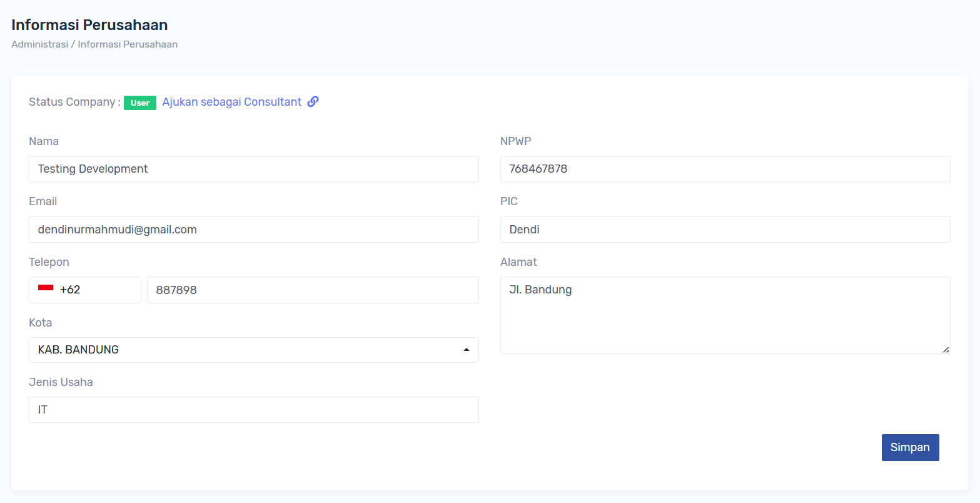Click inside the Alamat text area
The height and width of the screenshot is (503, 980).
[x=725, y=315]
